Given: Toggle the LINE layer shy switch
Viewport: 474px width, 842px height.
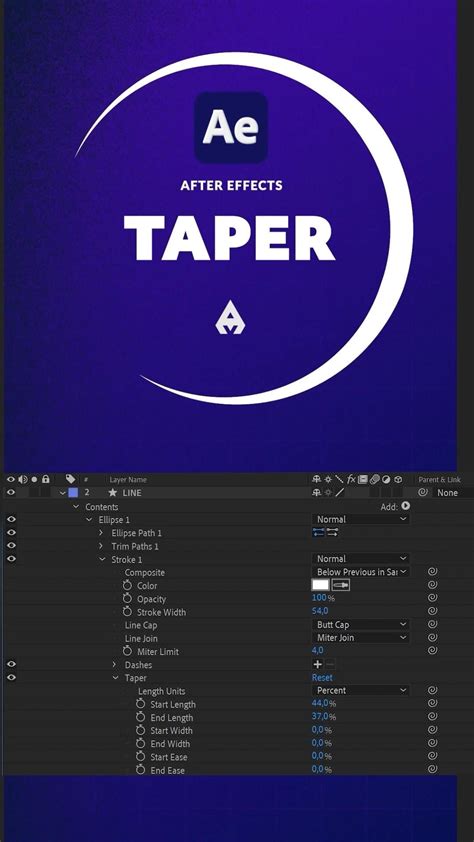Looking at the screenshot, I should click(x=316, y=492).
